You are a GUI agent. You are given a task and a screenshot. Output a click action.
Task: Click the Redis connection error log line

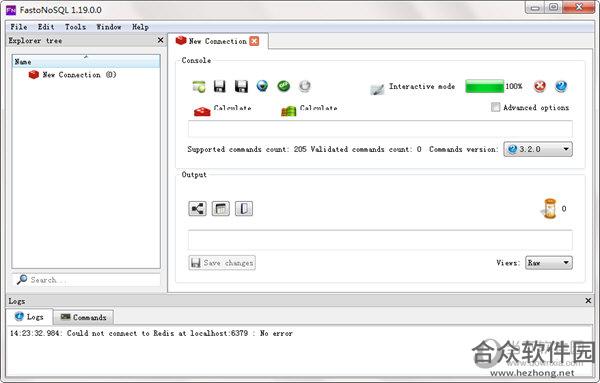click(x=152, y=333)
